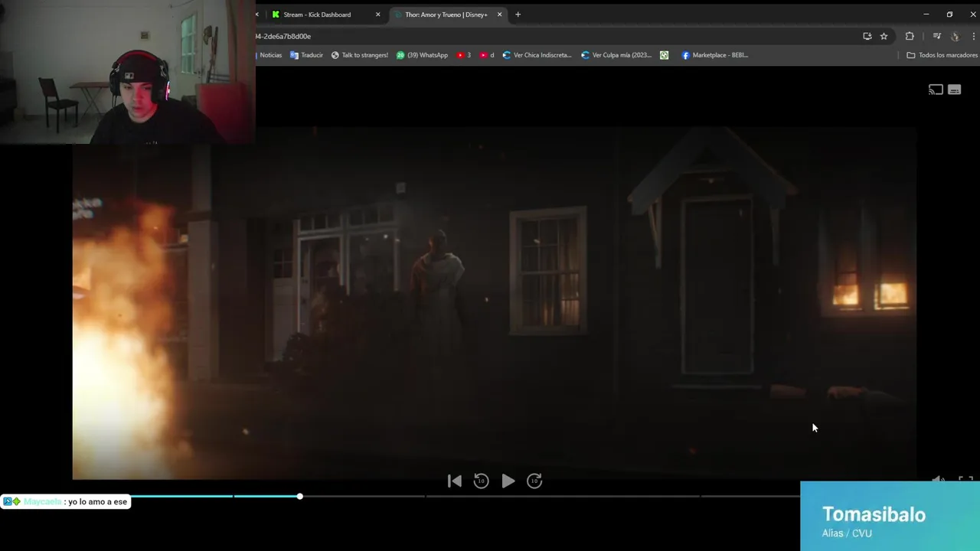Open the Noticias bookmark
Image resolution: width=980 pixels, height=551 pixels.
tap(269, 55)
